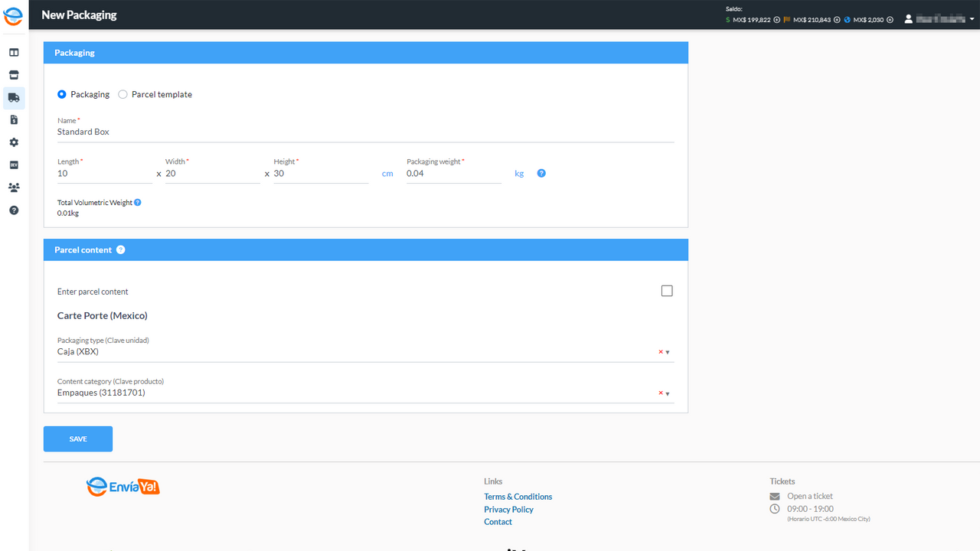Viewport: 980px width, 551px height.
Task: Tick the Enter parcel content checkbox
Action: tap(667, 291)
